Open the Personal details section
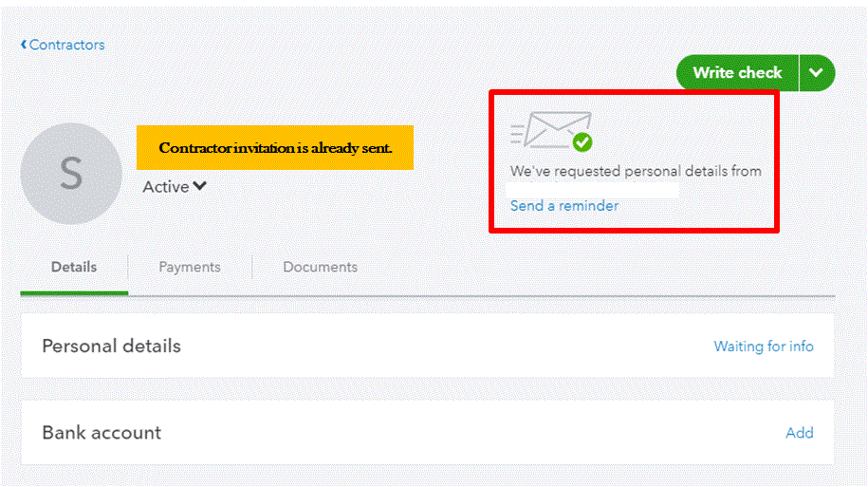This screenshot has height=487, width=868. (427, 346)
